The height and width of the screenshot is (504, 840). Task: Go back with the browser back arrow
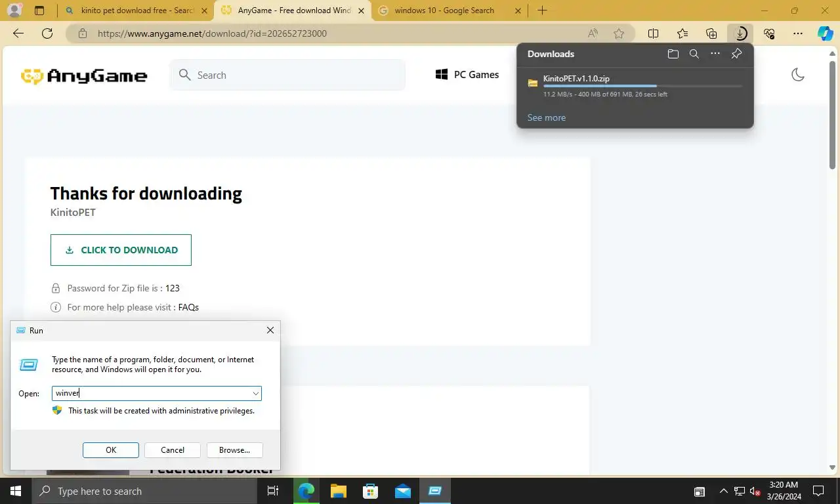(18, 33)
